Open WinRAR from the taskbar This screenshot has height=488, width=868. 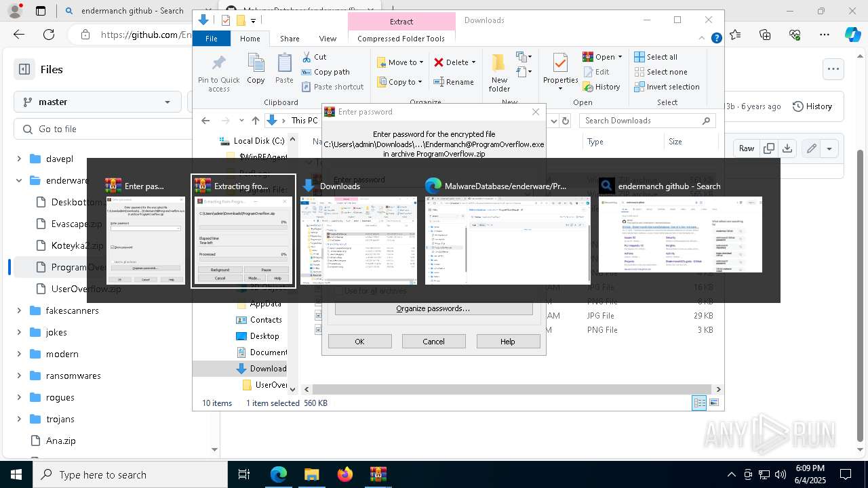pyautogui.click(x=378, y=474)
